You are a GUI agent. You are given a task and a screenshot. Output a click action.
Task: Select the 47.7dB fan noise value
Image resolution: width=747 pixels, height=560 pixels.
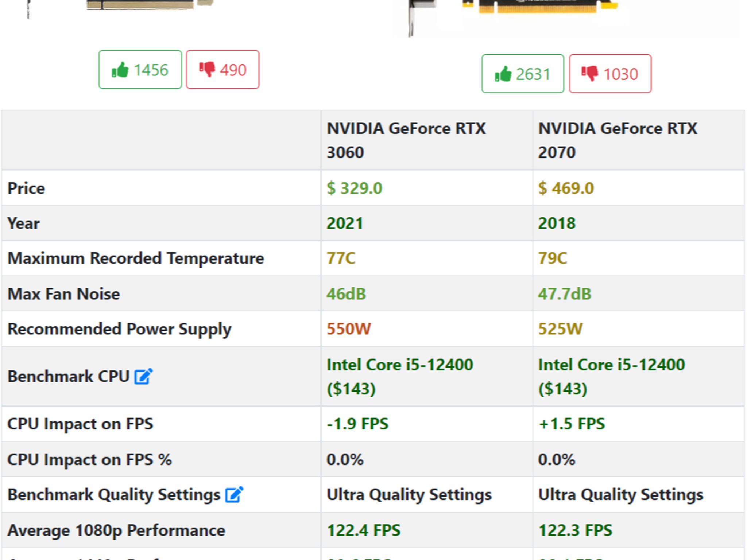(565, 294)
